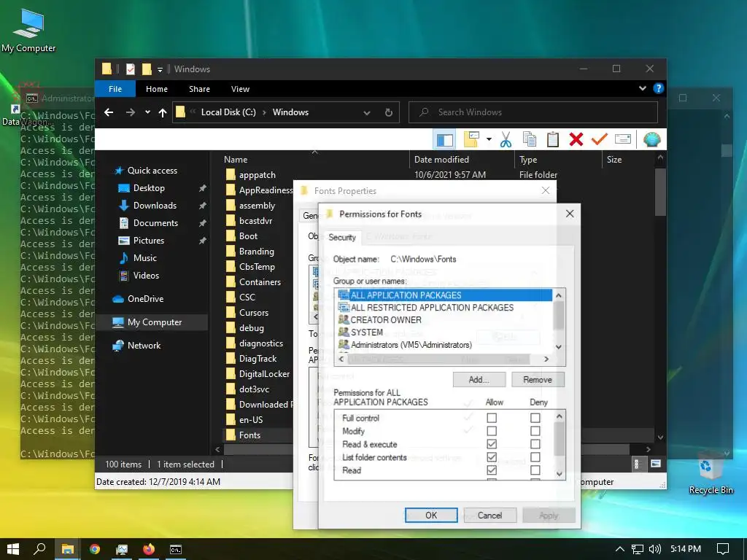
Task: Click the red X Delete toolbar icon
Action: point(576,139)
